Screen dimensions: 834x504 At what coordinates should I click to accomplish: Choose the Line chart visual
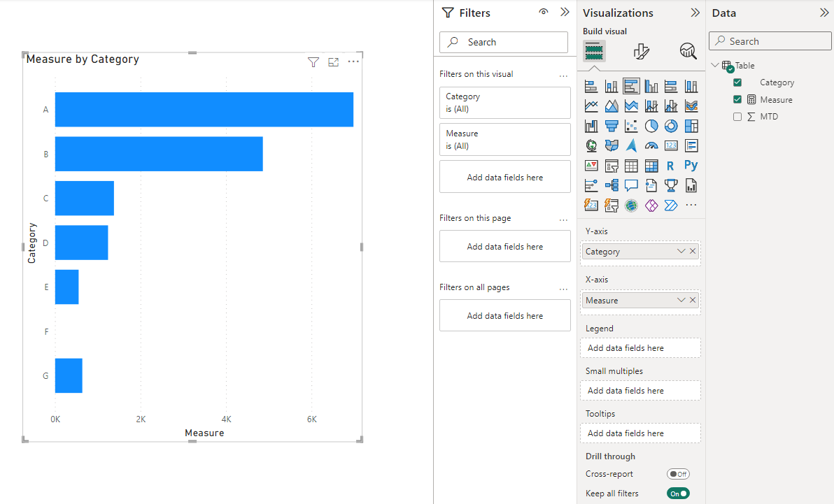(x=591, y=106)
